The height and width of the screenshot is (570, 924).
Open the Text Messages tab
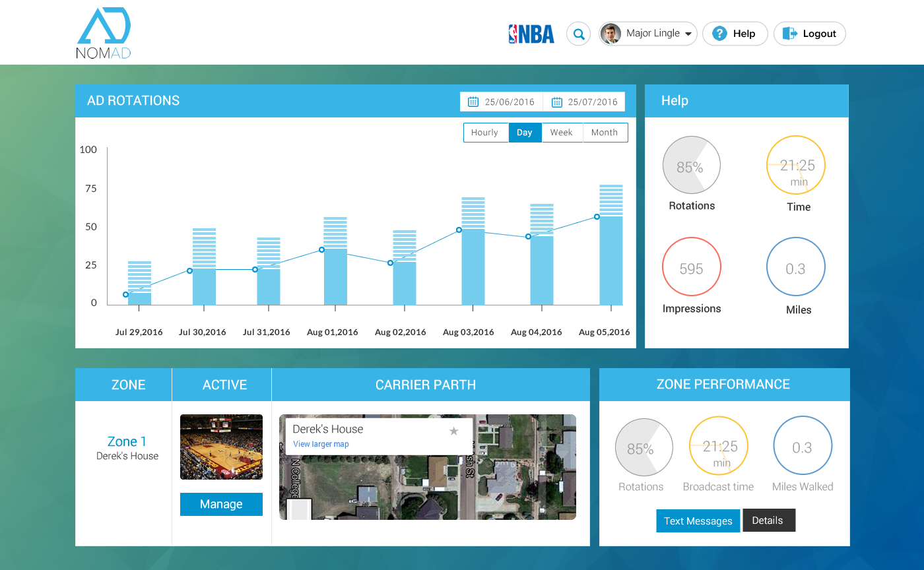[698, 521]
